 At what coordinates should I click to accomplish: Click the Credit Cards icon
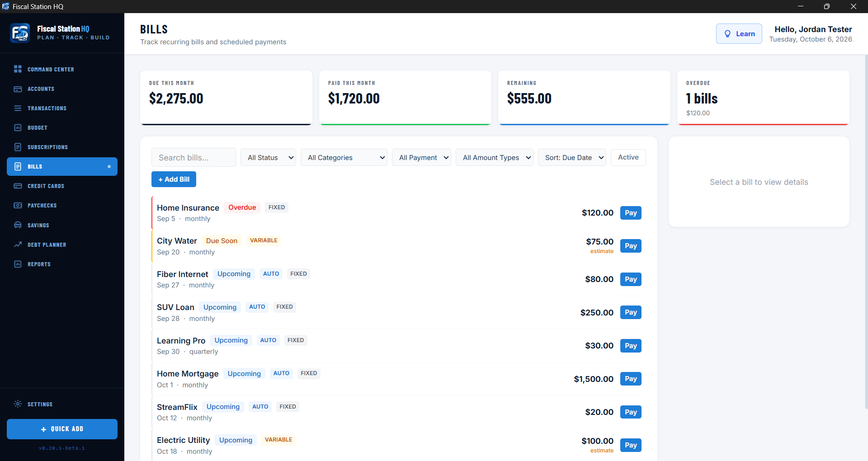(x=18, y=186)
